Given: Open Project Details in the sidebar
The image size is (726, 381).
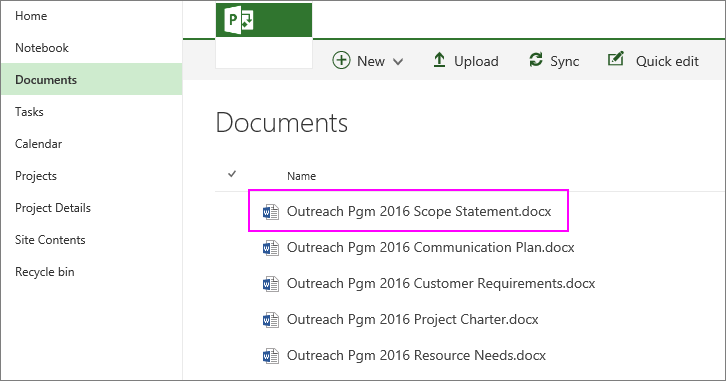Looking at the screenshot, I should (x=53, y=208).
